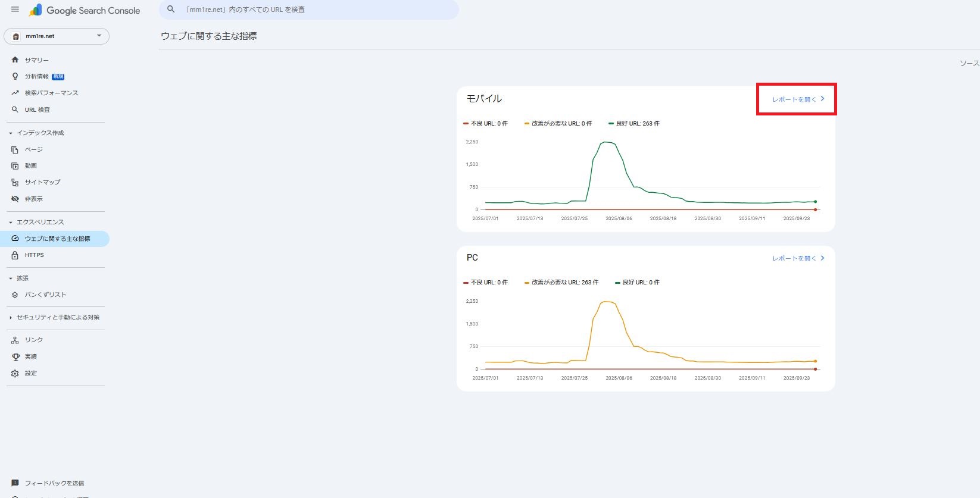Screen dimensions: 980x498
Task: Open the モバイル report link
Action: pos(798,99)
